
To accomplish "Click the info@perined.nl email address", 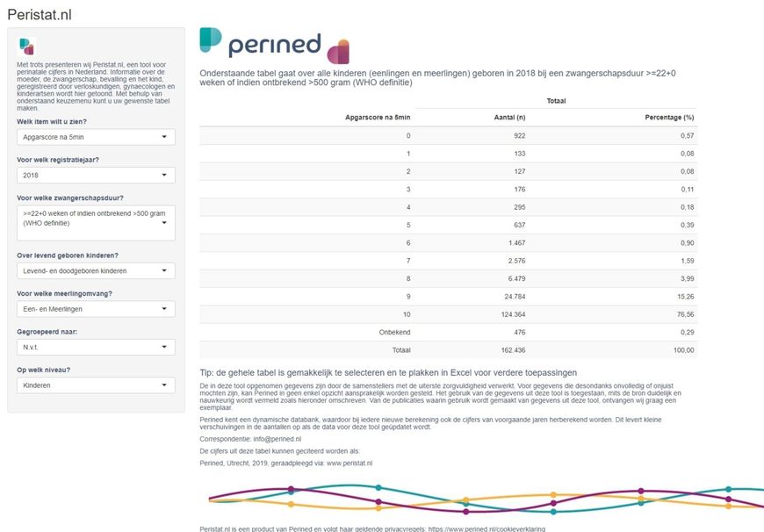I will [277, 439].
